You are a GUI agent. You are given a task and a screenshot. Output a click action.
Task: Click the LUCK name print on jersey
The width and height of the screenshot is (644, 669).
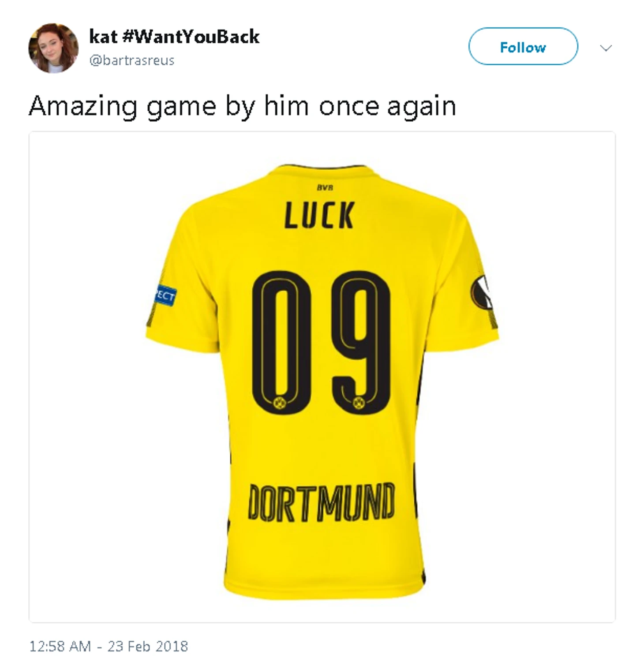pyautogui.click(x=320, y=215)
